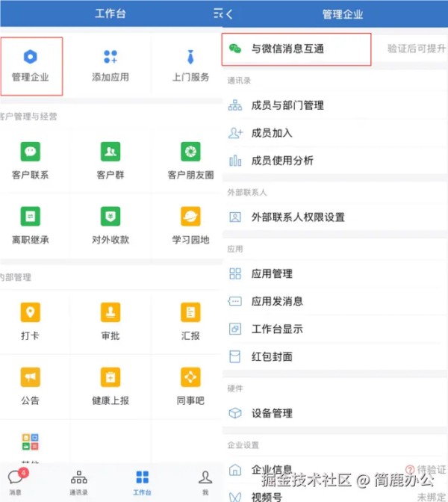Open the 审批 stamp icon
This screenshot has height=502, width=448.
[x=111, y=312]
